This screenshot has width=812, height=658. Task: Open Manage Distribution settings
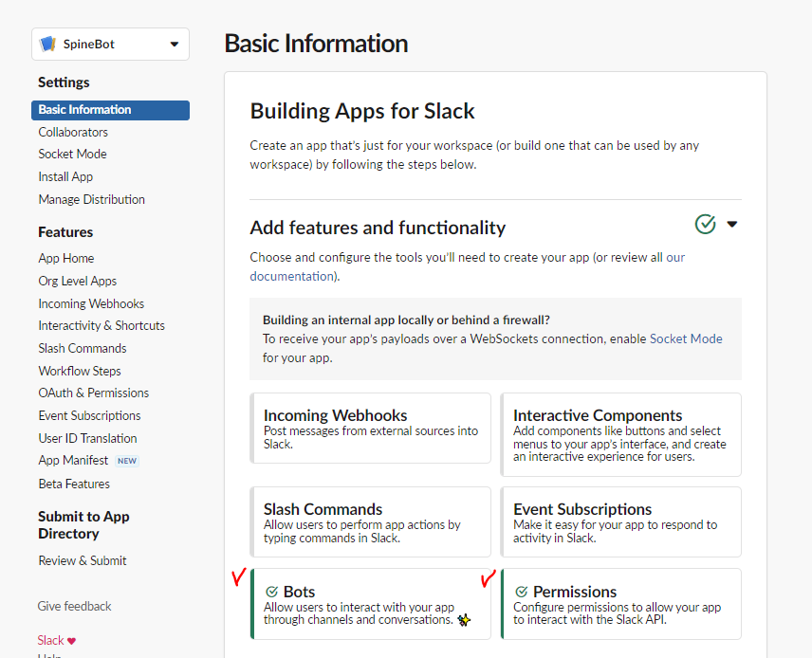pyautogui.click(x=92, y=199)
